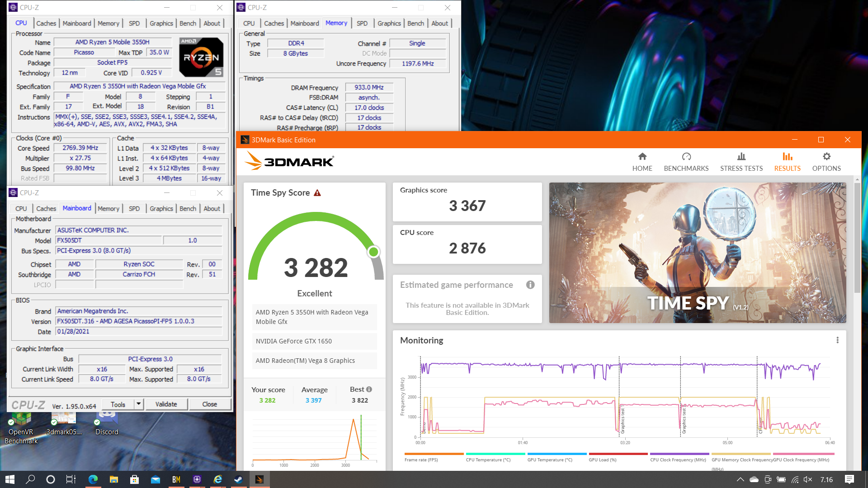Click the CPU score 2 876 card
Viewport: 868px width, 488px height.
pos(467,244)
